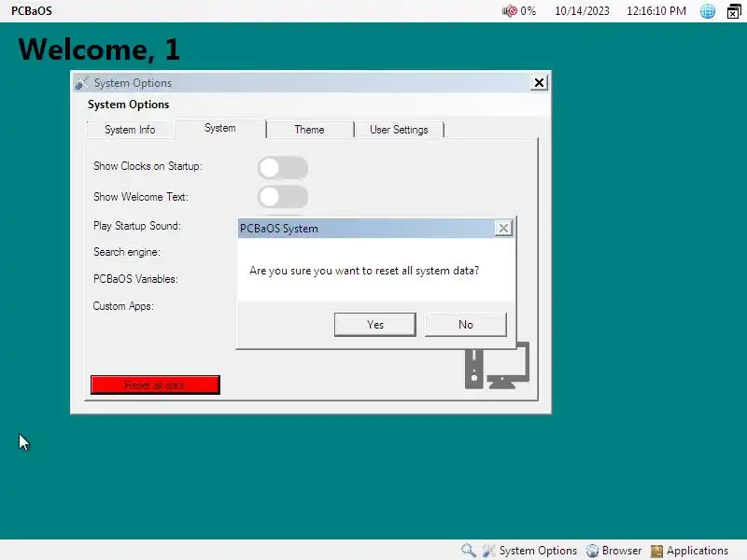Confirm reset by clicking Yes
Image resolution: width=747 pixels, height=560 pixels.
point(375,325)
